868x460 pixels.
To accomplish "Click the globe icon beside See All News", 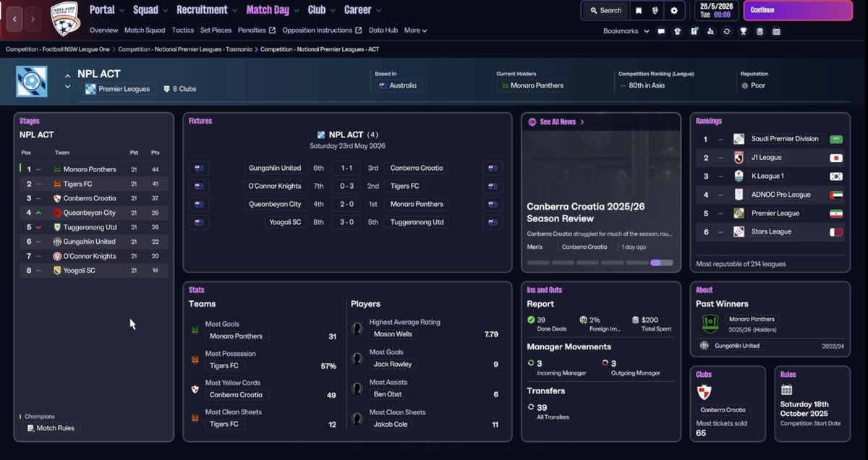I will [532, 122].
